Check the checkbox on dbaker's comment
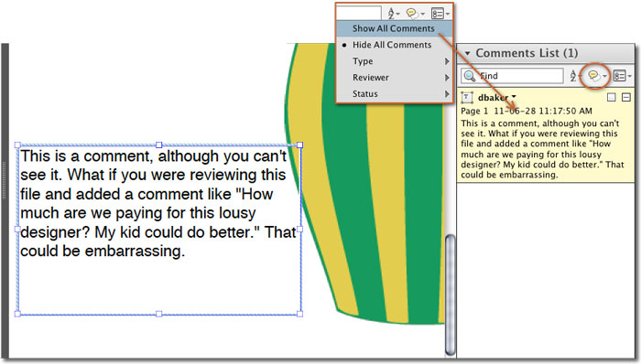 pos(612,97)
